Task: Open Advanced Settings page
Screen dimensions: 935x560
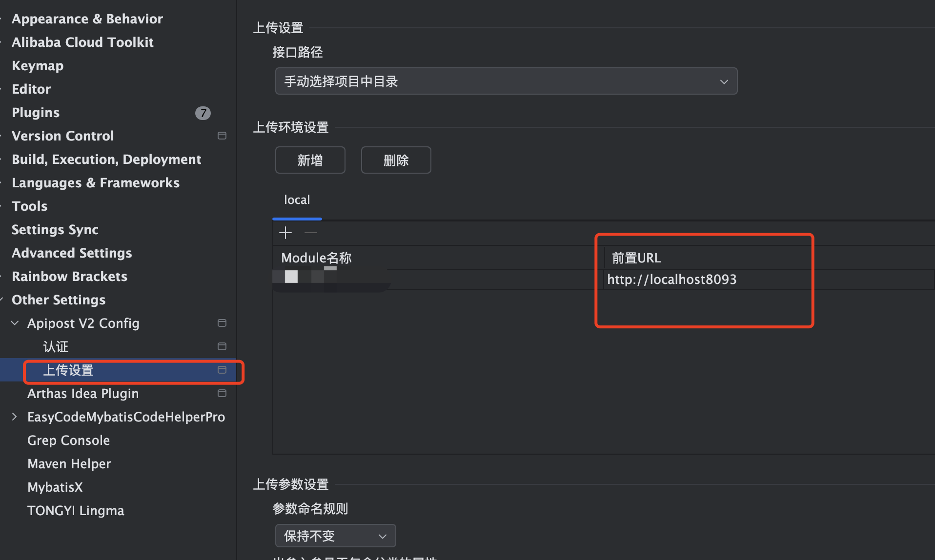Action: click(72, 253)
